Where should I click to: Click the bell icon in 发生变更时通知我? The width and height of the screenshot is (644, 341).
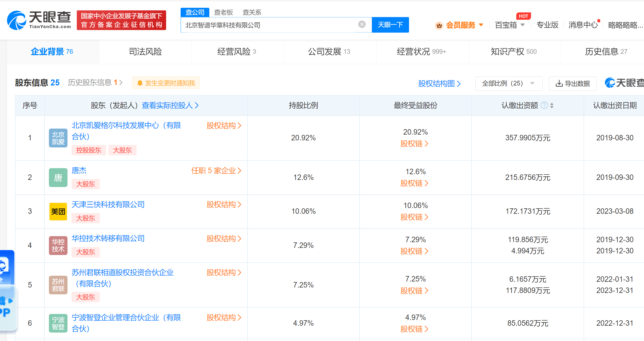(140, 83)
